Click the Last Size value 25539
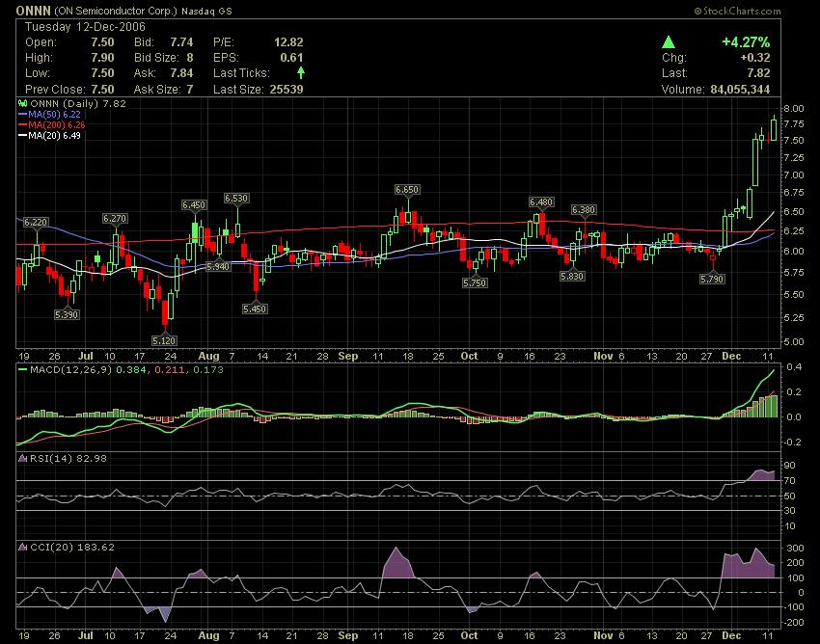This screenshot has width=820, height=644. click(x=287, y=89)
